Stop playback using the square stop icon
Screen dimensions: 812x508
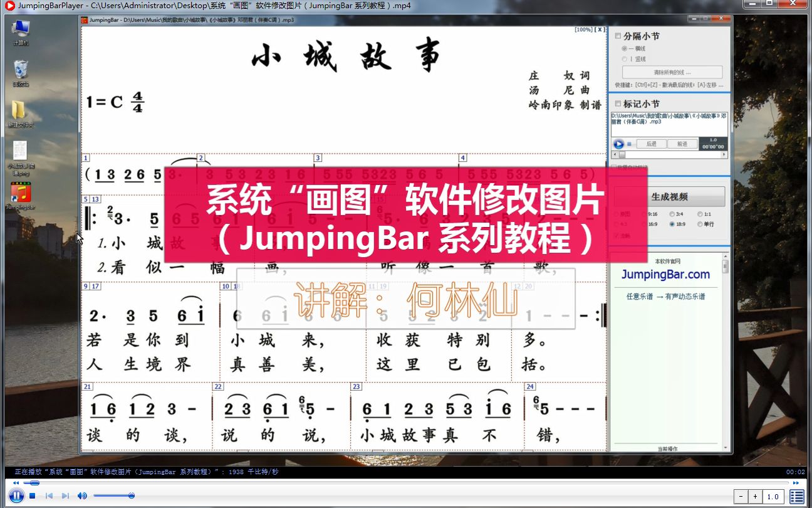(33, 496)
